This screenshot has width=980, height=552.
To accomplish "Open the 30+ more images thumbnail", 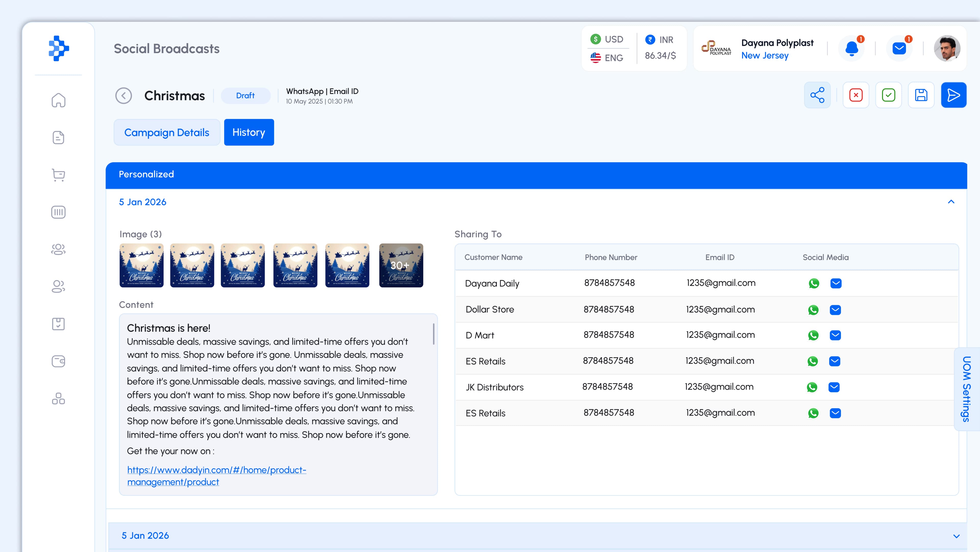I will tap(401, 265).
